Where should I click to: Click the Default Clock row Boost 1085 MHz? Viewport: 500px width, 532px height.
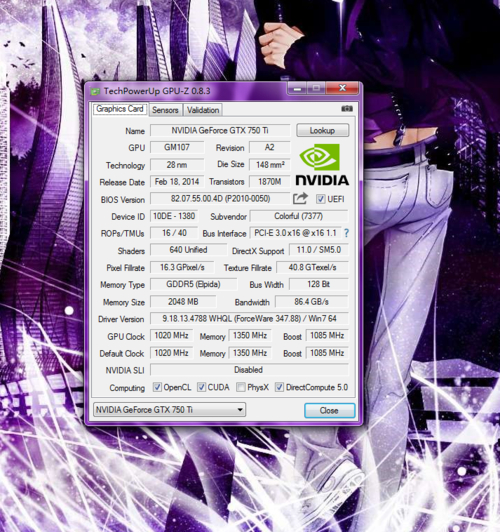click(327, 353)
